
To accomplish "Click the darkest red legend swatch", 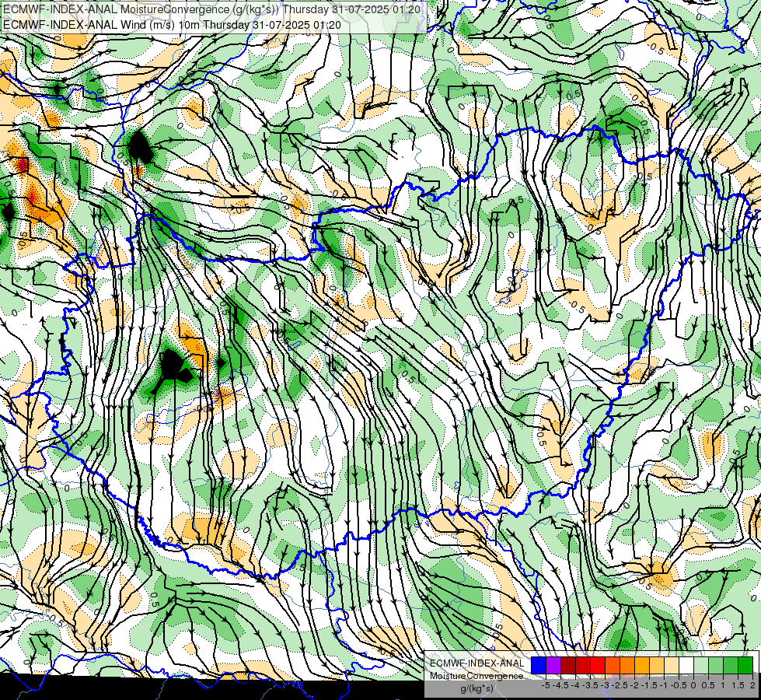I will point(568,666).
